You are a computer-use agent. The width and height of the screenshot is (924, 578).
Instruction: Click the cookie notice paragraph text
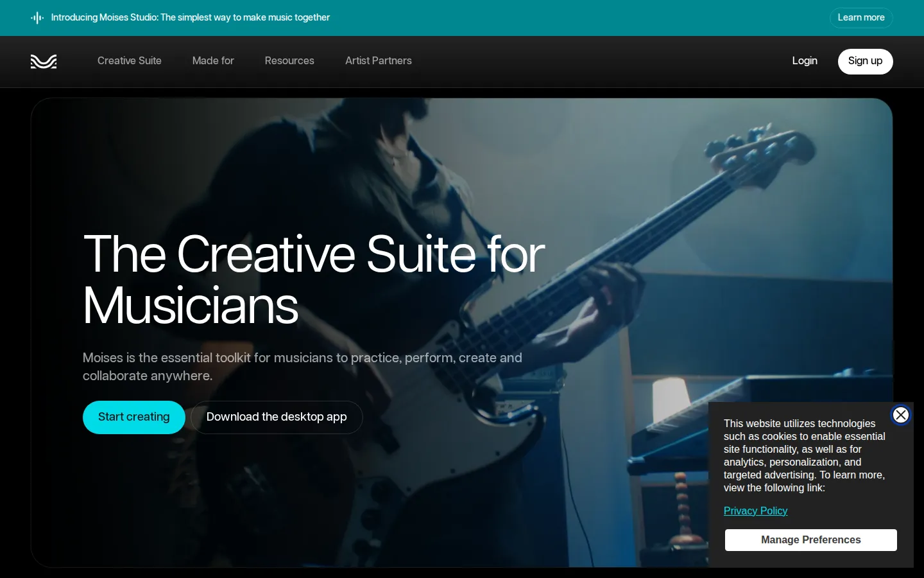pos(805,456)
